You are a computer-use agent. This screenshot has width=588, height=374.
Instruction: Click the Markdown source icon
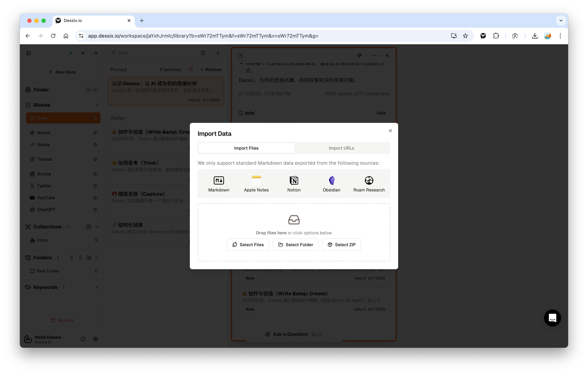(x=219, y=180)
